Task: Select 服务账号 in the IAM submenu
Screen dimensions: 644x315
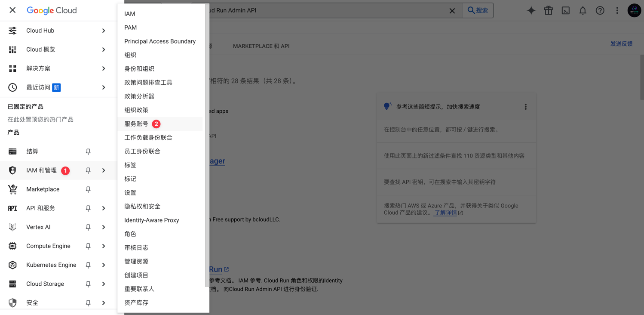Action: point(136,124)
